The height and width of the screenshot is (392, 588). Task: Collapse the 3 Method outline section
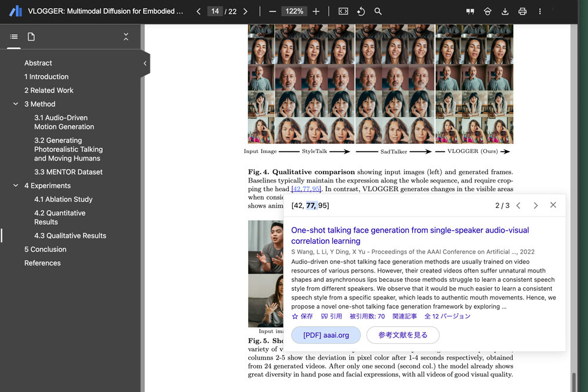[x=16, y=104]
